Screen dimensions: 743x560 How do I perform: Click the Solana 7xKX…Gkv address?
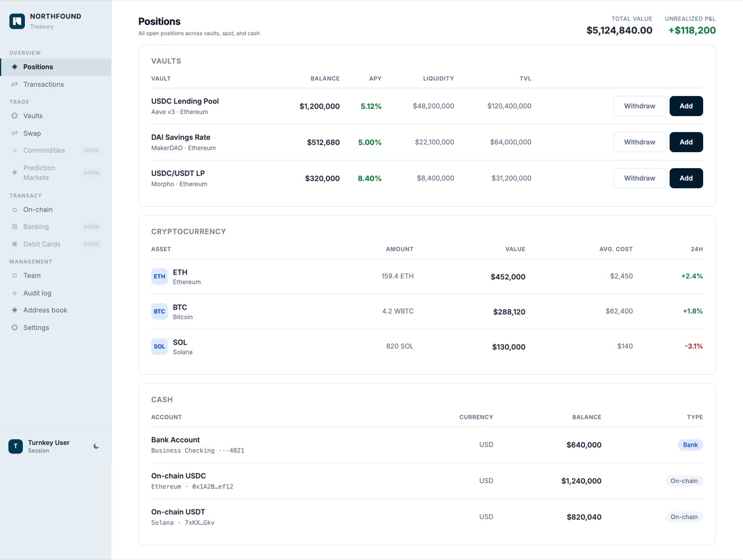(x=183, y=523)
